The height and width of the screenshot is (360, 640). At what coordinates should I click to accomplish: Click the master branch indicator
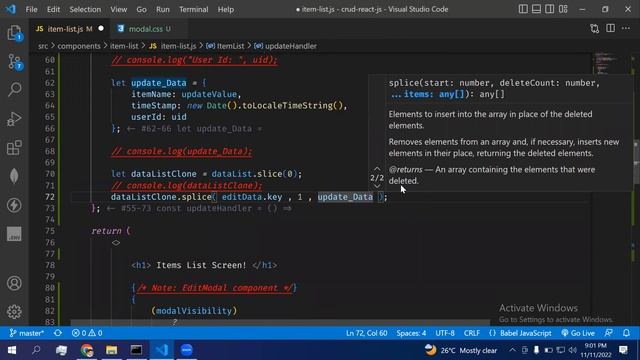pyautogui.click(x=27, y=333)
